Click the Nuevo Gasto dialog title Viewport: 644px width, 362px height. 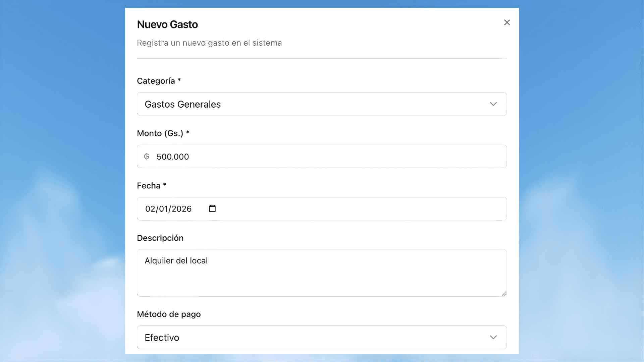pyautogui.click(x=167, y=24)
